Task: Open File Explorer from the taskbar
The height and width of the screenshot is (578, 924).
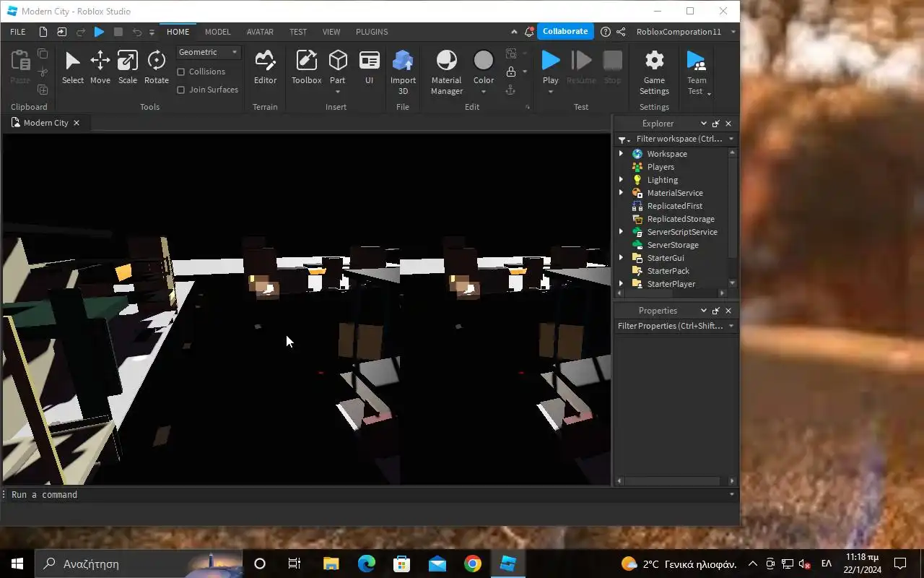Action: (x=331, y=564)
